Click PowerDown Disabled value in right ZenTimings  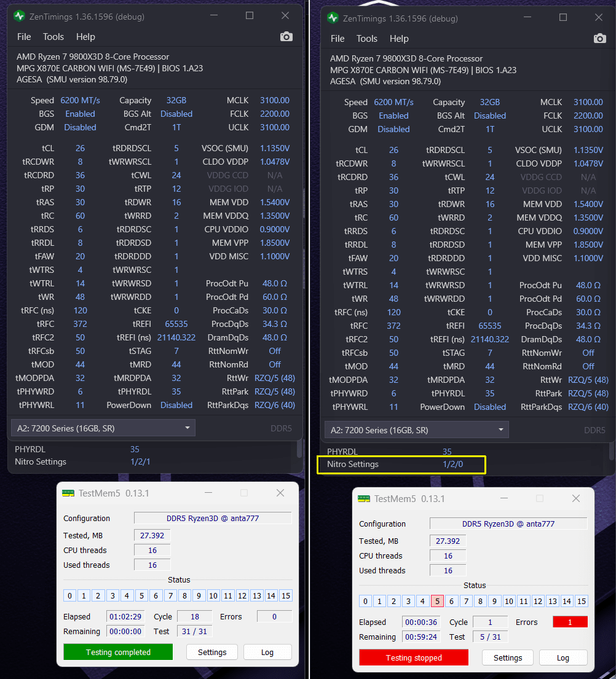click(x=490, y=407)
